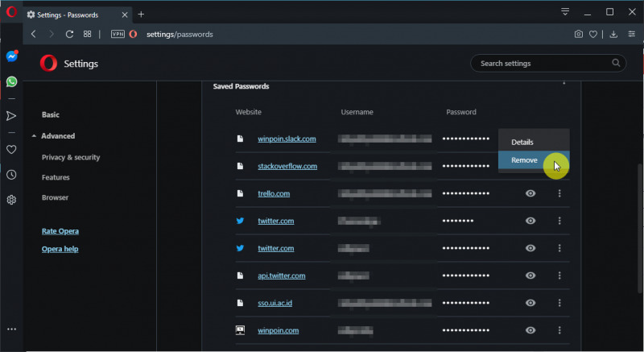Show password for the trello.com entry

point(530,193)
